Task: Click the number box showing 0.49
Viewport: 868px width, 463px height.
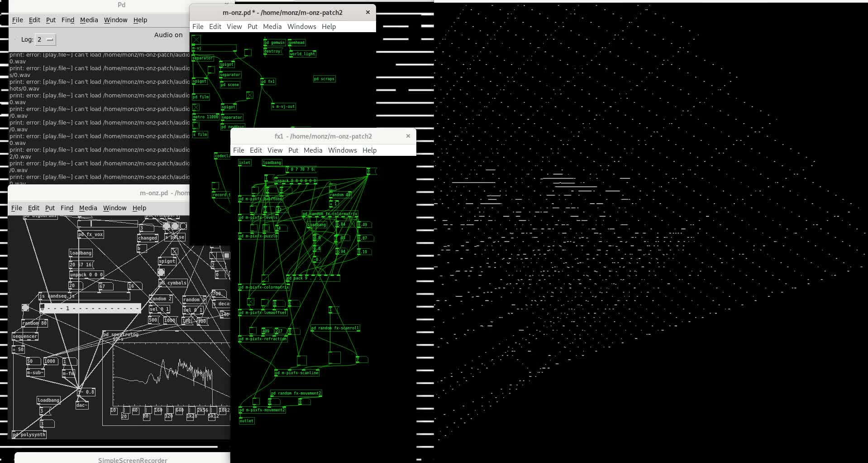Action: point(364,225)
